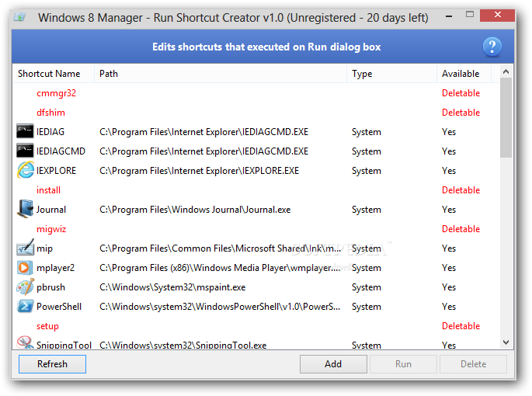The height and width of the screenshot is (396, 532).
Task: Sort by Available column header
Action: click(464, 74)
